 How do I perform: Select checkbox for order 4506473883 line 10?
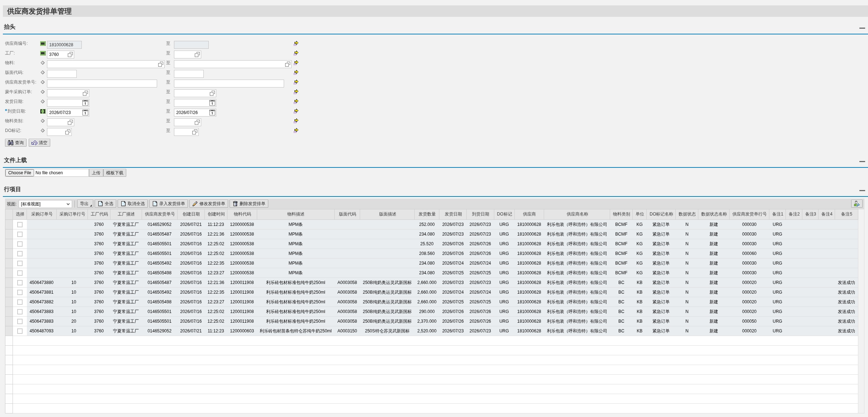coord(20,312)
